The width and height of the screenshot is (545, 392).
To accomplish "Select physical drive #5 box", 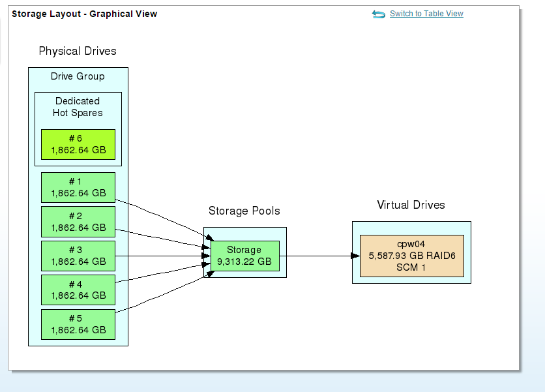I will (78, 324).
